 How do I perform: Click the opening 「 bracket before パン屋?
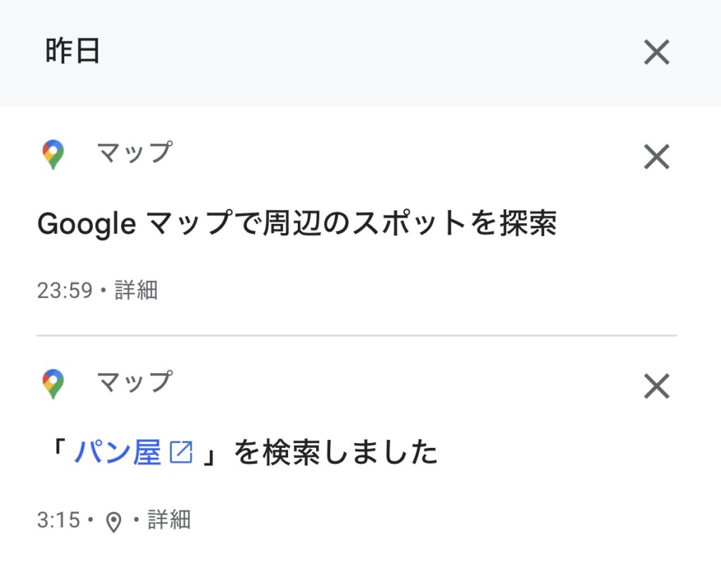(58, 453)
